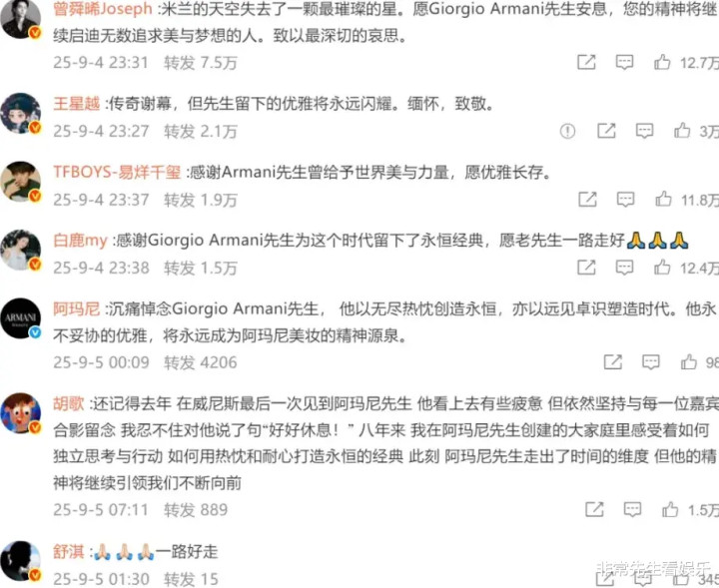Like 白鹿my's post with thumbs up

pos(662,268)
